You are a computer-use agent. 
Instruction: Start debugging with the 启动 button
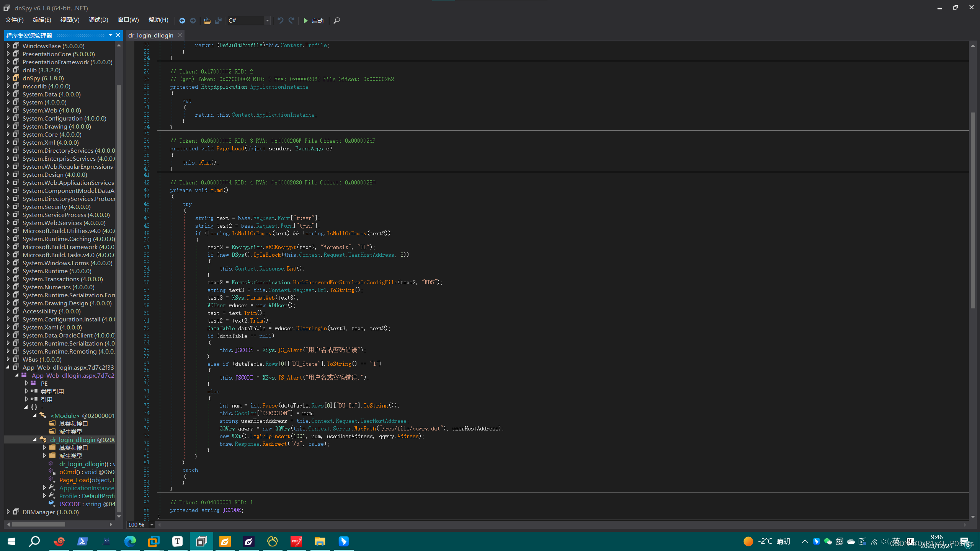coord(314,21)
